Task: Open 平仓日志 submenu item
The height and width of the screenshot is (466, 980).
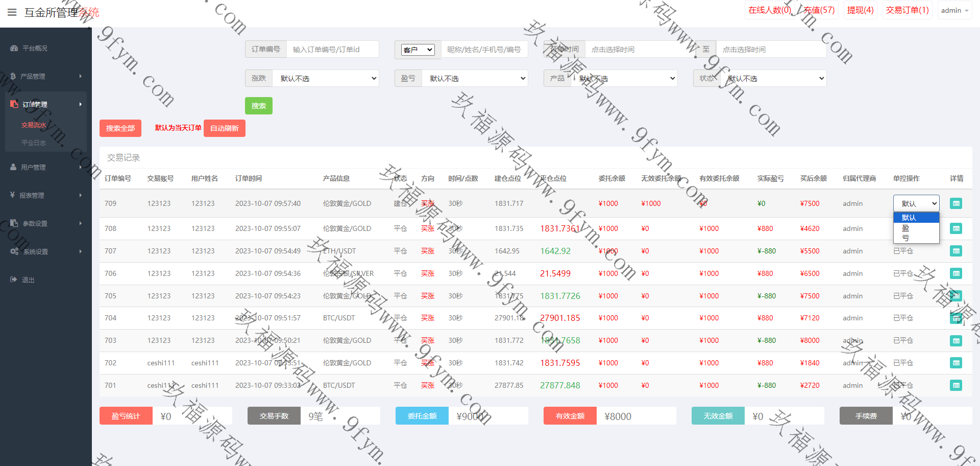Action: pos(34,143)
